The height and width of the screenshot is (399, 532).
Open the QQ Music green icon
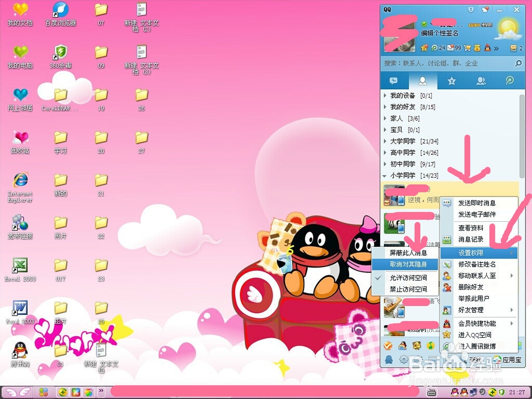430,346
